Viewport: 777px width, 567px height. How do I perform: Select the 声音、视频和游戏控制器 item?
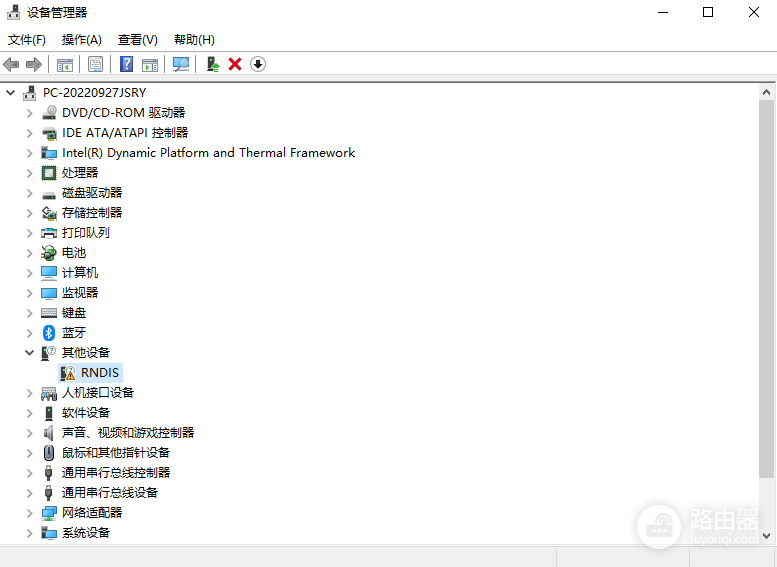[128, 433]
